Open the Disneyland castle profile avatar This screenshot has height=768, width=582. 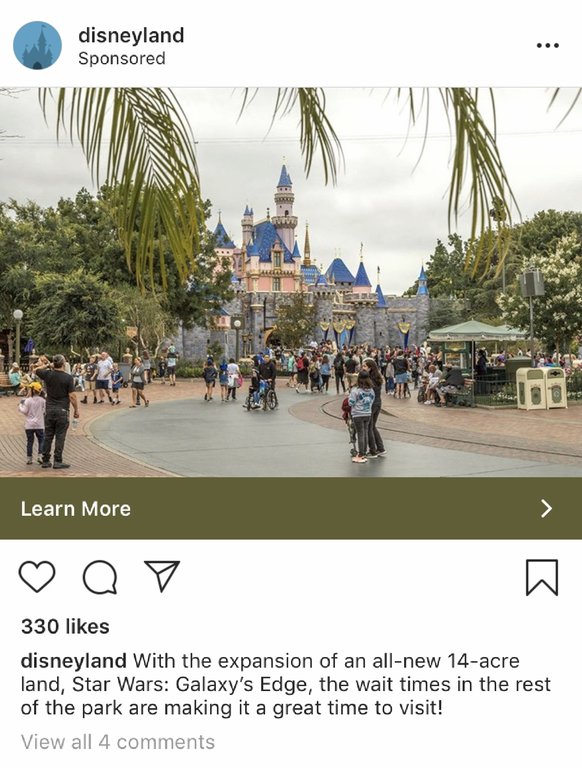tap(37, 45)
